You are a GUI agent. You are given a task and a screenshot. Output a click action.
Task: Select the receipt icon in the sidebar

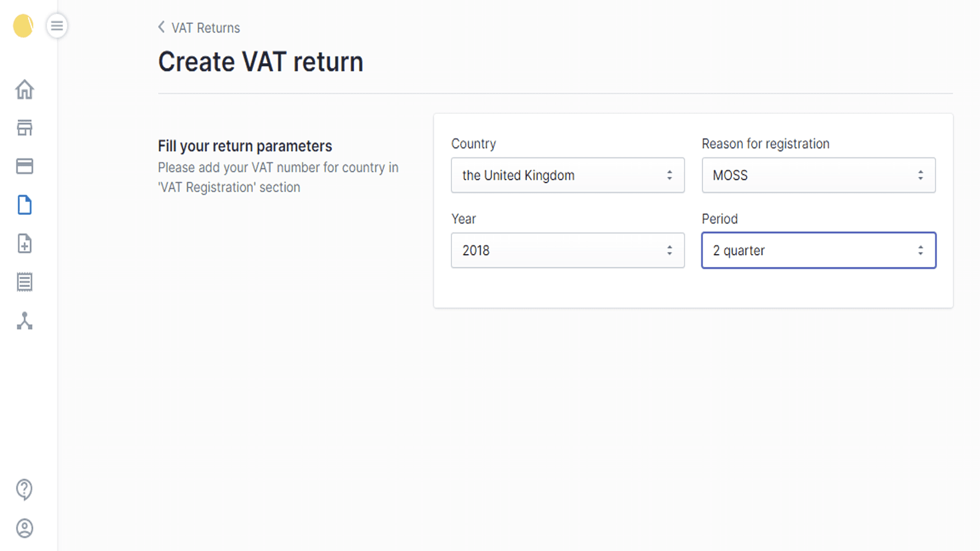(24, 282)
